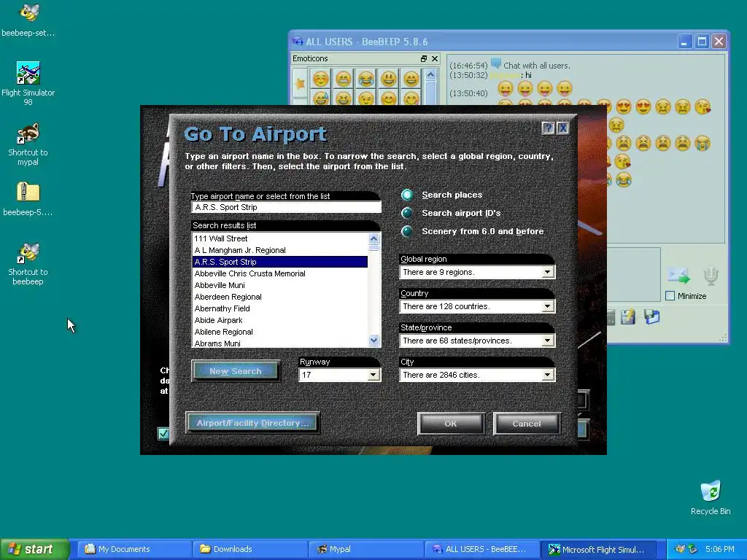Click the taskbar clock showing 5:06 PM
Image resolution: width=747 pixels, height=560 pixels.
tap(720, 549)
